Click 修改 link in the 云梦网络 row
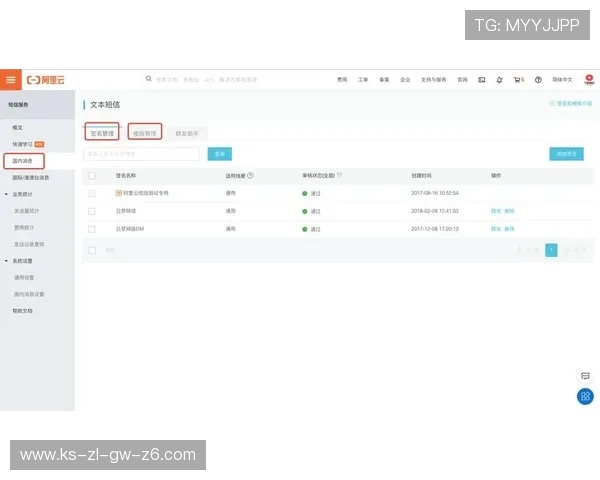600x480 pixels. tap(496, 211)
